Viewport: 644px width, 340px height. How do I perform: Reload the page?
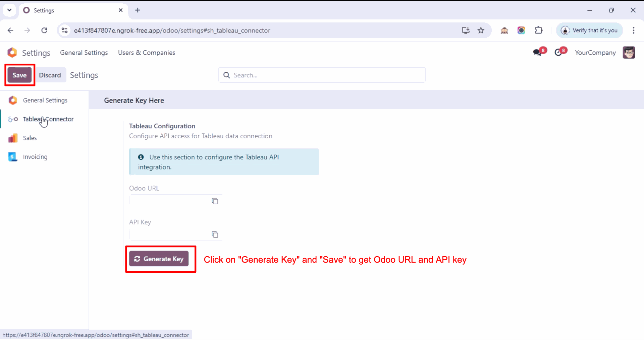[44, 30]
